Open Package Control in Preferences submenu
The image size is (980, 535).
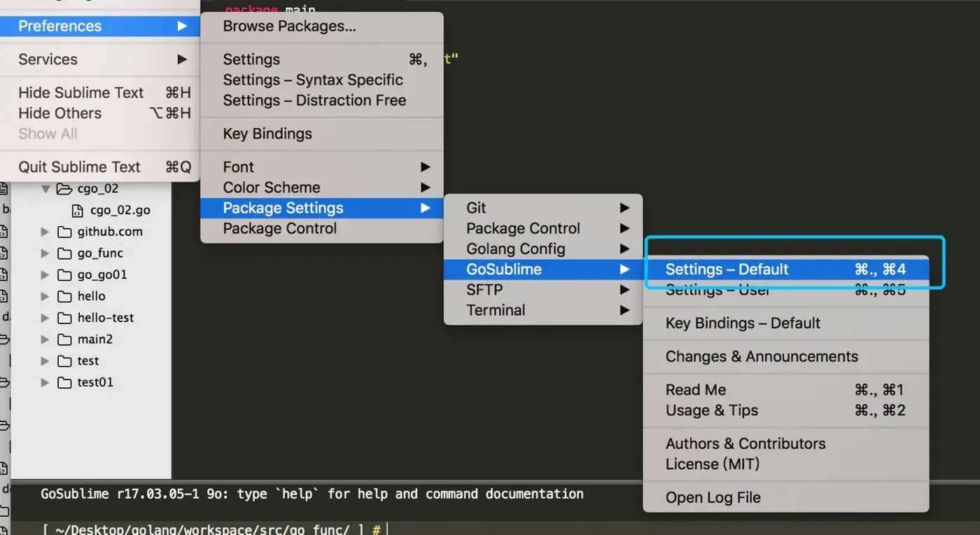click(322, 228)
